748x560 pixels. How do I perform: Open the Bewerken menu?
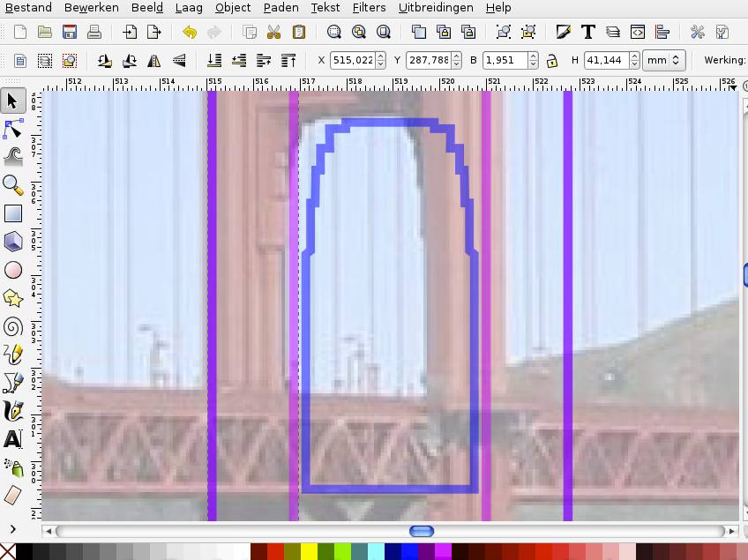tap(92, 8)
